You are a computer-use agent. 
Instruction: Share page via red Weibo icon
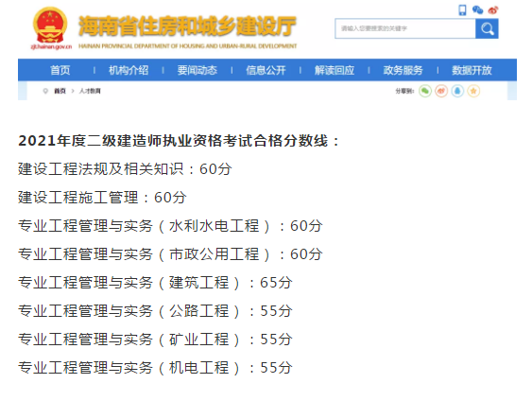point(441,91)
